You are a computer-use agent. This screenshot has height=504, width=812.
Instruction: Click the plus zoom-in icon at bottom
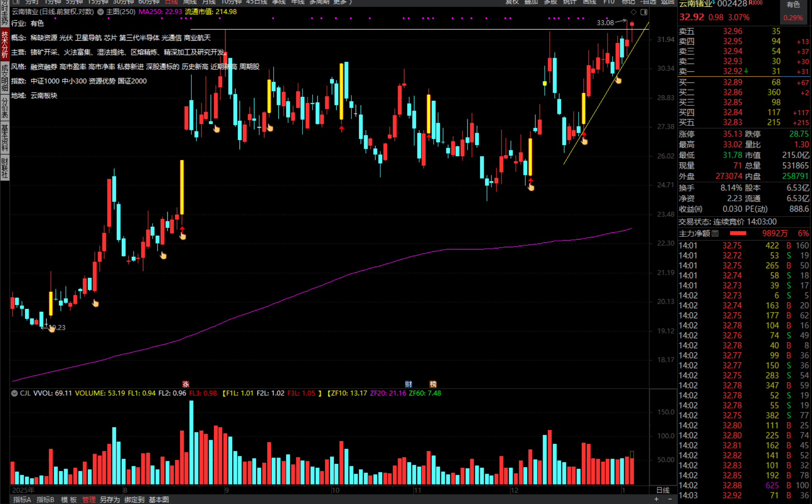pos(656,499)
